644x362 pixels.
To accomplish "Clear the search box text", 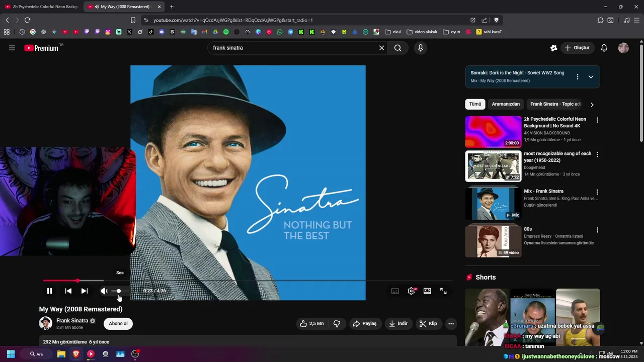I will click(x=381, y=48).
